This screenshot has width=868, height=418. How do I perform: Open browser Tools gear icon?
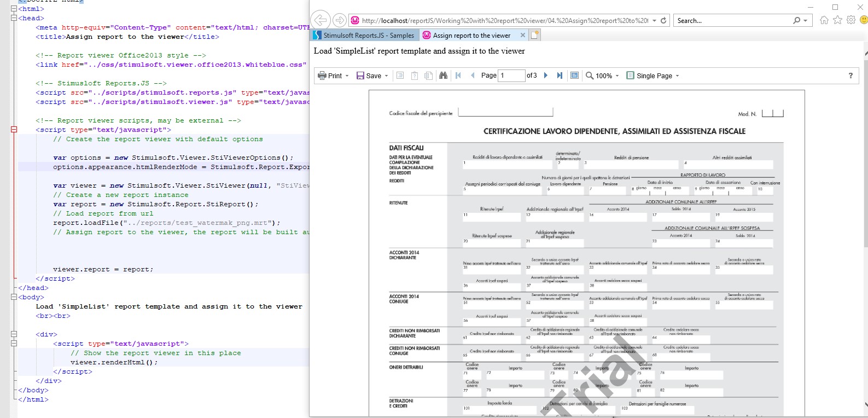tap(850, 20)
